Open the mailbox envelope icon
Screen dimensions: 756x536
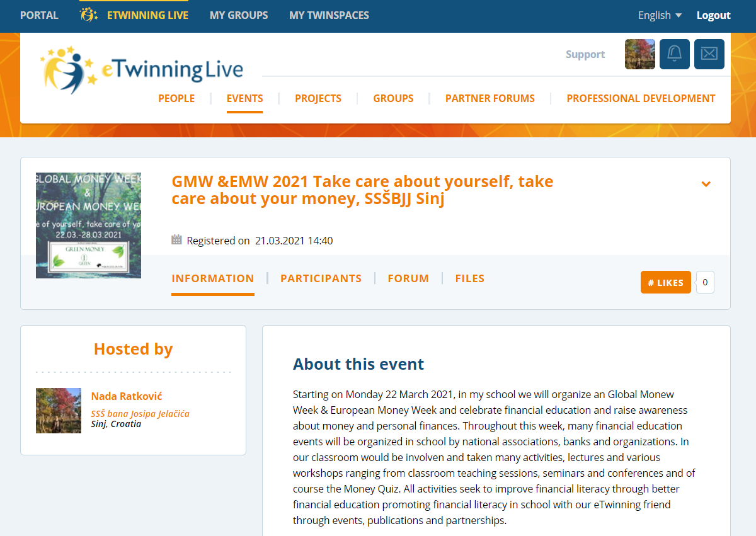click(x=709, y=54)
